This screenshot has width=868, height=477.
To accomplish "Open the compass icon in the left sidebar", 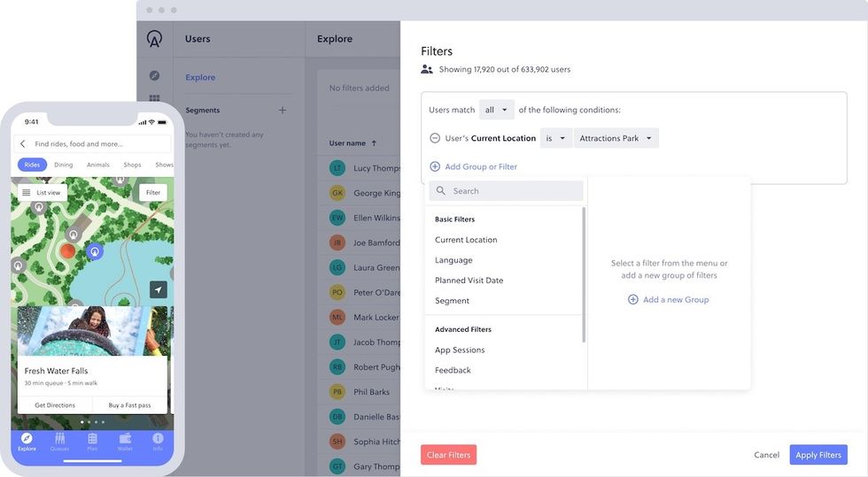I will [x=155, y=76].
